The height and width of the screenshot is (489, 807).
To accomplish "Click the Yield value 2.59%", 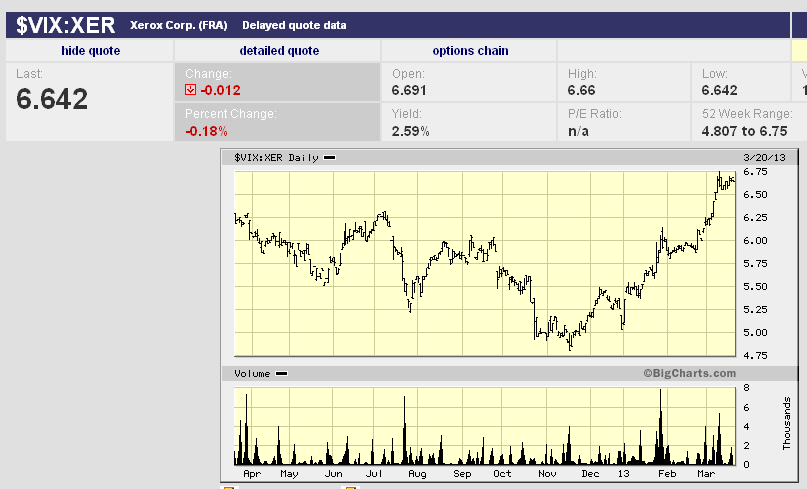I will coord(410,131).
